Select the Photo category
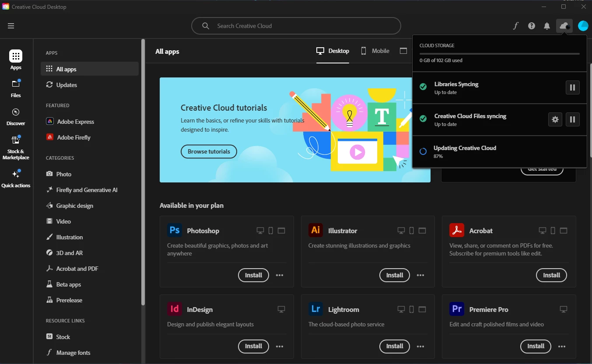 point(90,174)
